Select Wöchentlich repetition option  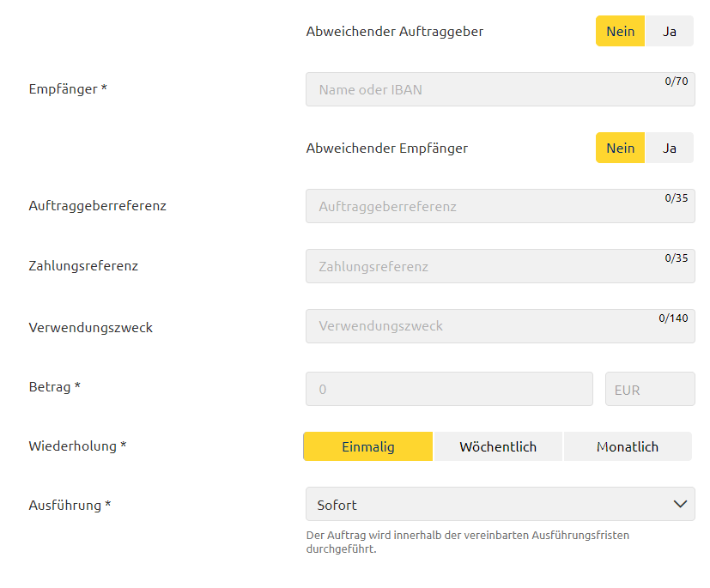(498, 446)
